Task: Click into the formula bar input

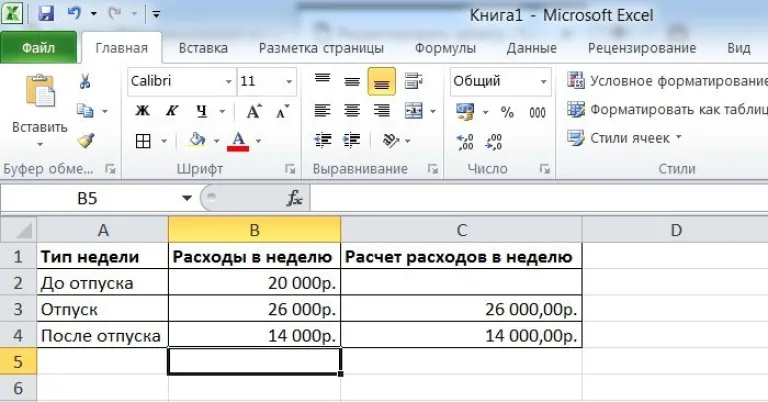Action: 539,198
